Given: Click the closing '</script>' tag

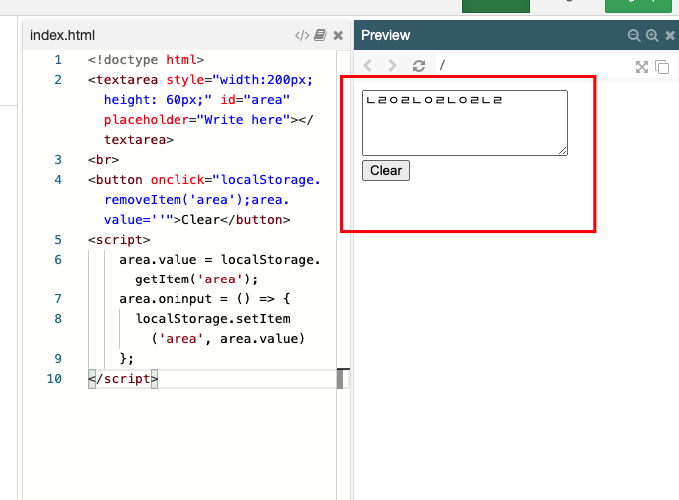Looking at the screenshot, I should 123,379.
